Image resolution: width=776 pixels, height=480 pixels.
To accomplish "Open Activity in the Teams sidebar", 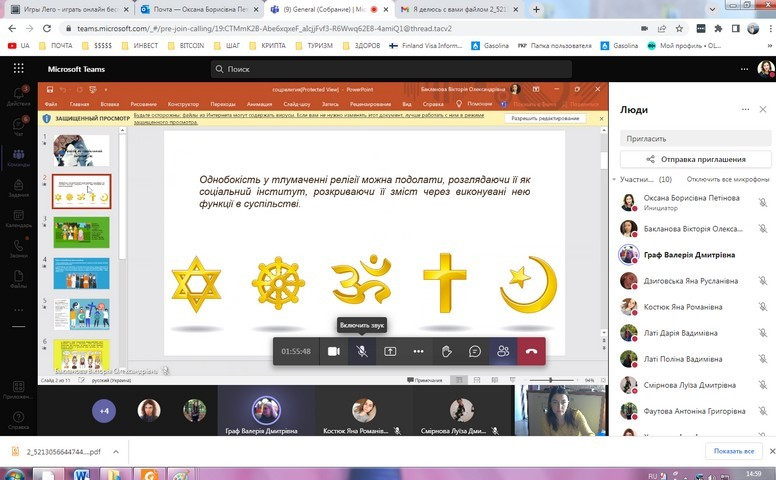I will pos(18,96).
